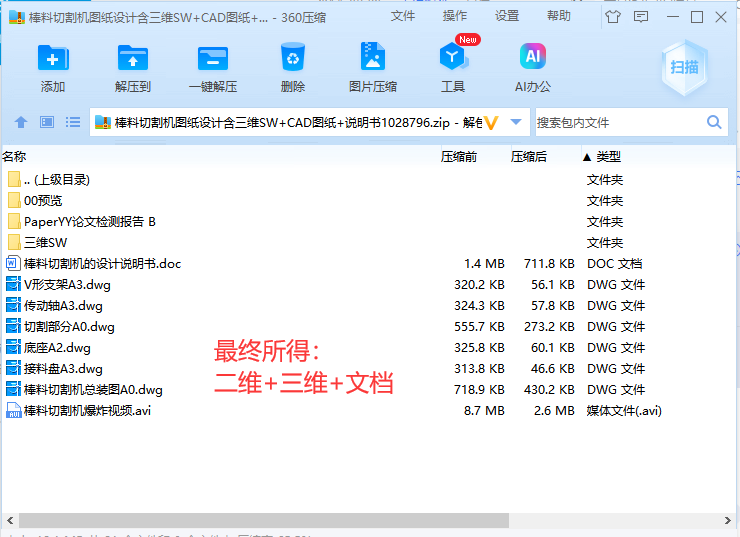
Task: Click the 711.8 KB compressed size cell
Action: coord(549,263)
